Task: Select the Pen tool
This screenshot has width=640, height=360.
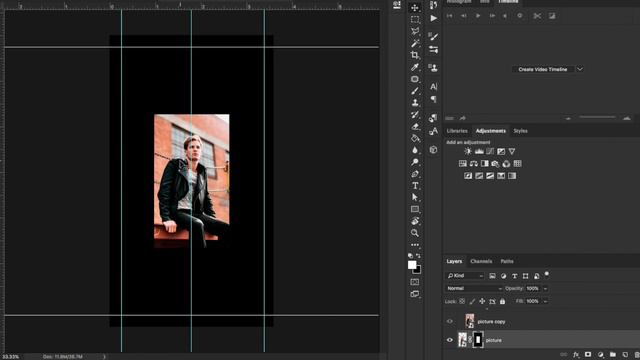Action: (415, 174)
